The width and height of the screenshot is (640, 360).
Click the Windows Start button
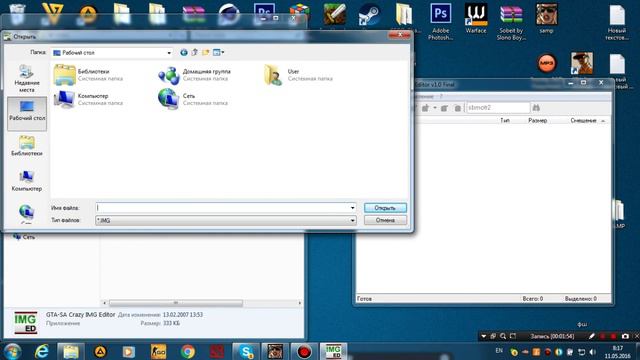coord(12,351)
